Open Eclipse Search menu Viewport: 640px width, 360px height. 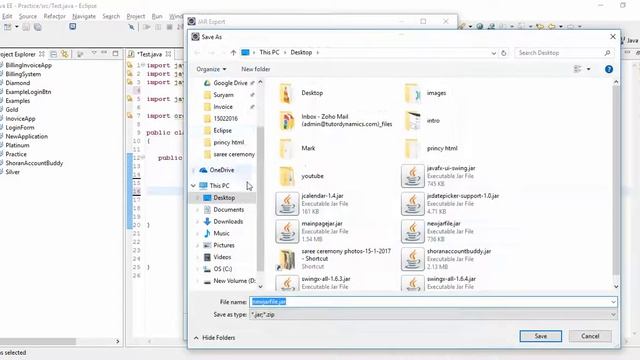tap(111, 16)
